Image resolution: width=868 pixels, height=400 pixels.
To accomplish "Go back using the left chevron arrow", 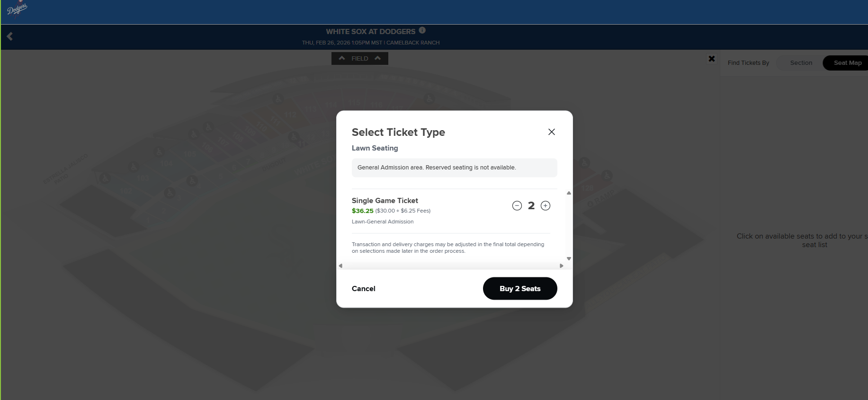I will point(10,36).
